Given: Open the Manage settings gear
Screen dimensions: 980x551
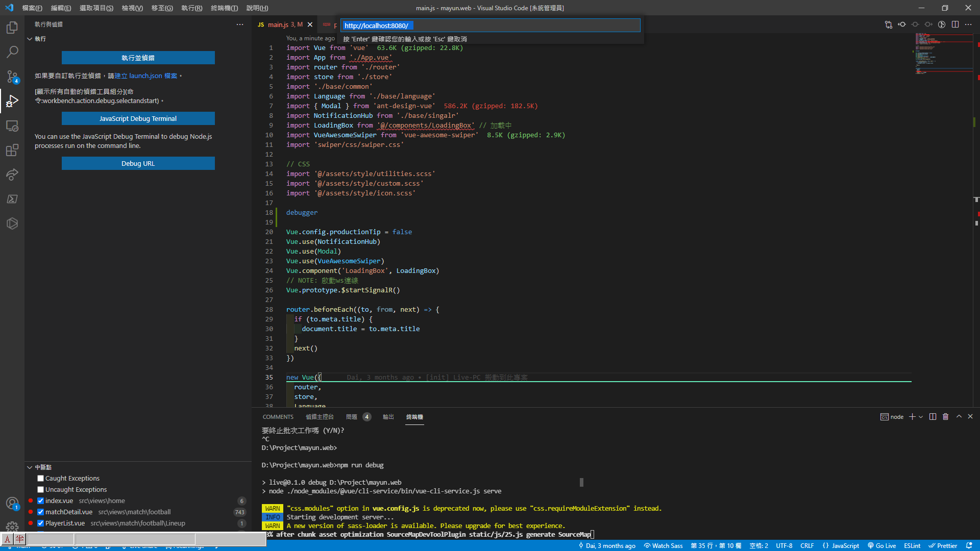Looking at the screenshot, I should (x=12, y=527).
